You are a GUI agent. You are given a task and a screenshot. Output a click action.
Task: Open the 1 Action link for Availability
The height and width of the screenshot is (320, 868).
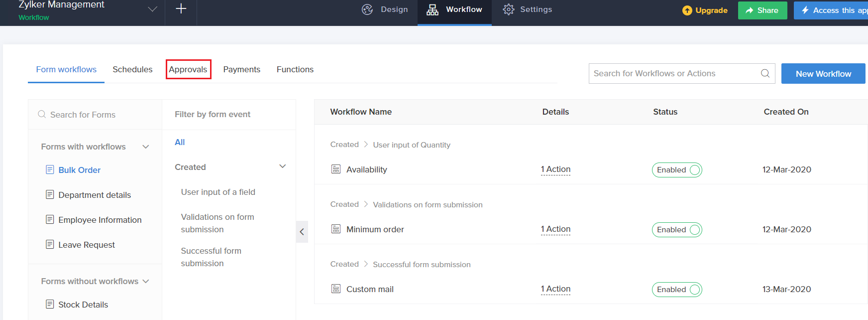[555, 169]
